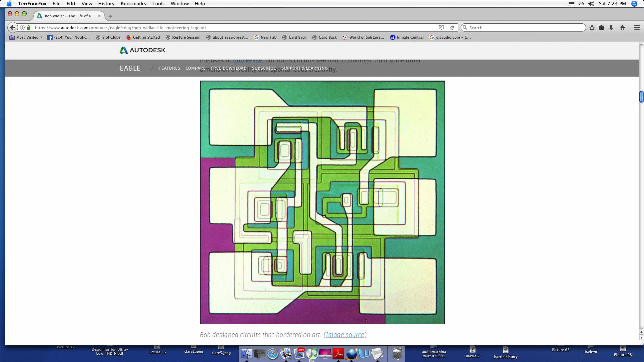Image resolution: width=644 pixels, height=362 pixels.
Task: Open the hamburger menu button
Action: [x=637, y=28]
